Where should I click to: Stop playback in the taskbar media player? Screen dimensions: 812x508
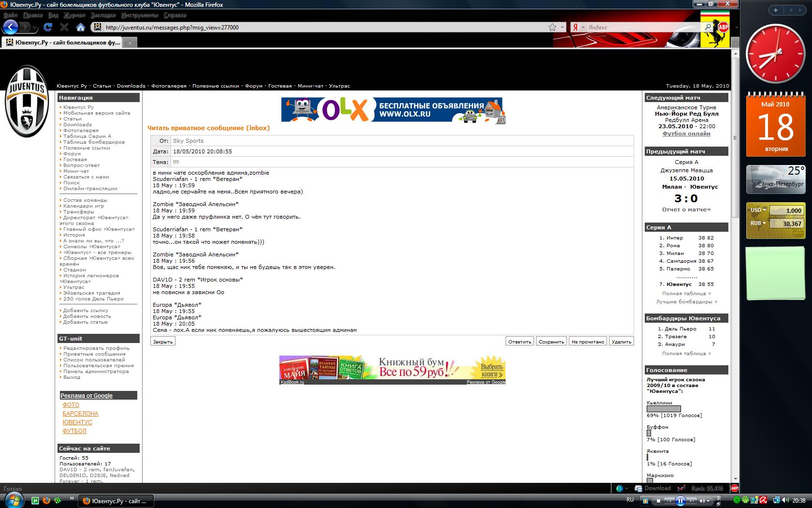pos(658,501)
